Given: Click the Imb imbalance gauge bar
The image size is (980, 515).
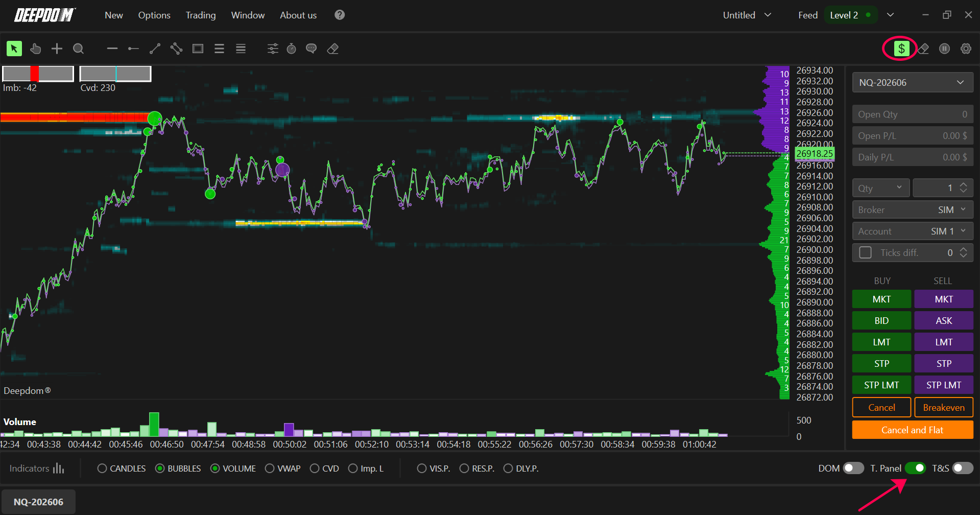Looking at the screenshot, I should pyautogui.click(x=38, y=74).
